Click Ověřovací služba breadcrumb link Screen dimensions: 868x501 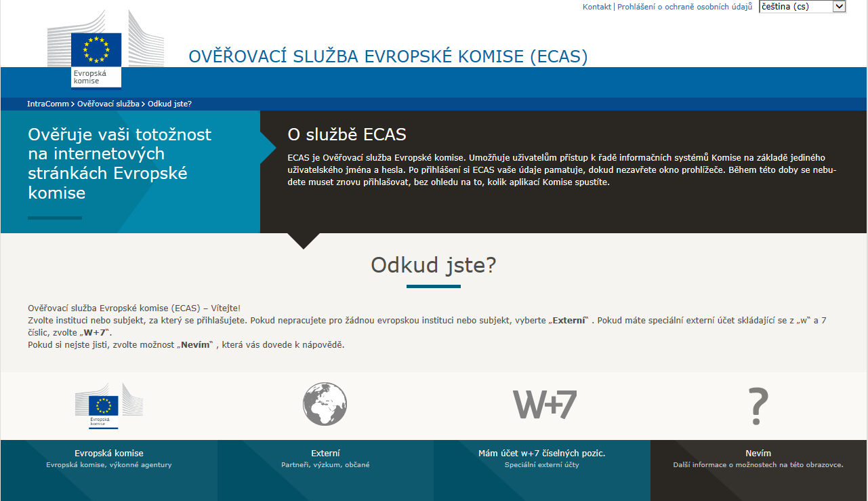point(108,104)
